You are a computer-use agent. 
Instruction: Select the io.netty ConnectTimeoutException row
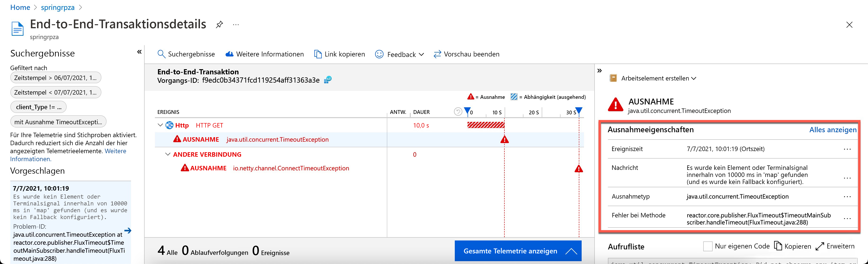point(291,168)
